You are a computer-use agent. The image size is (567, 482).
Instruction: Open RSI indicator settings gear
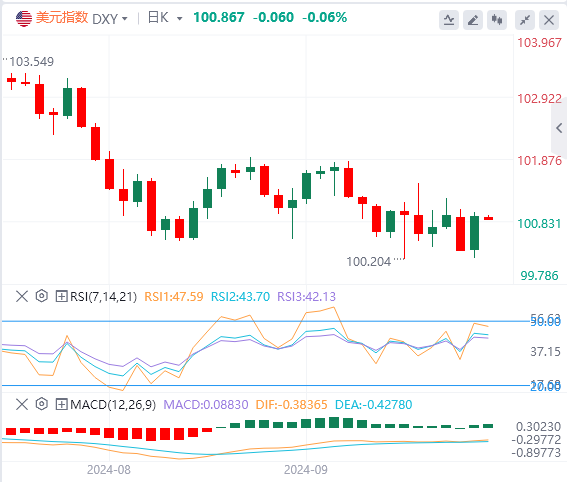tap(42, 296)
